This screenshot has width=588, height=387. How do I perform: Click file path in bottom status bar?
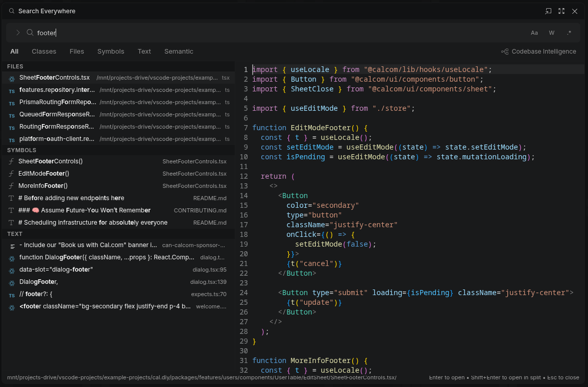coord(202,378)
